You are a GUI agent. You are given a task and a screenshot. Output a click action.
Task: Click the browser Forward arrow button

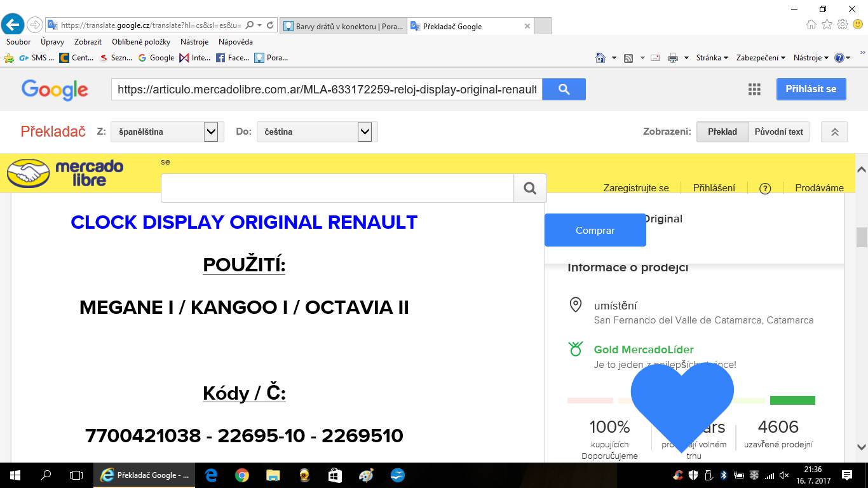pos(34,25)
